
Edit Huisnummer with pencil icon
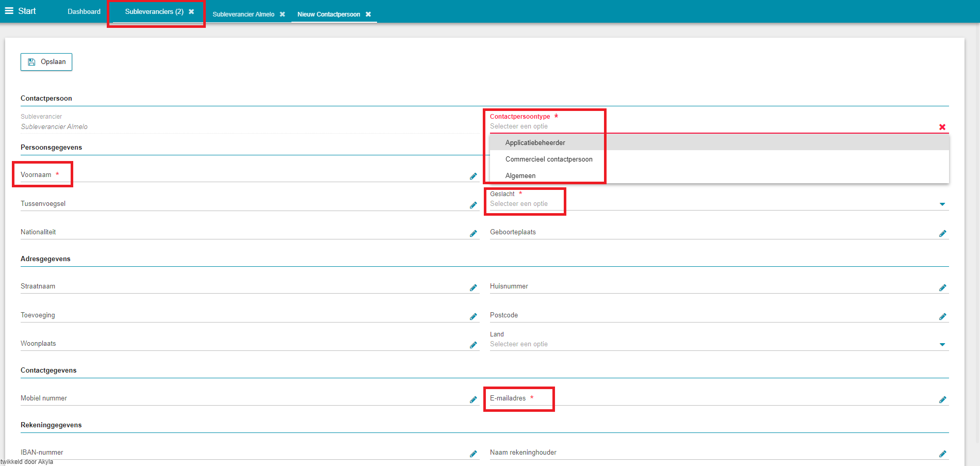coord(943,288)
